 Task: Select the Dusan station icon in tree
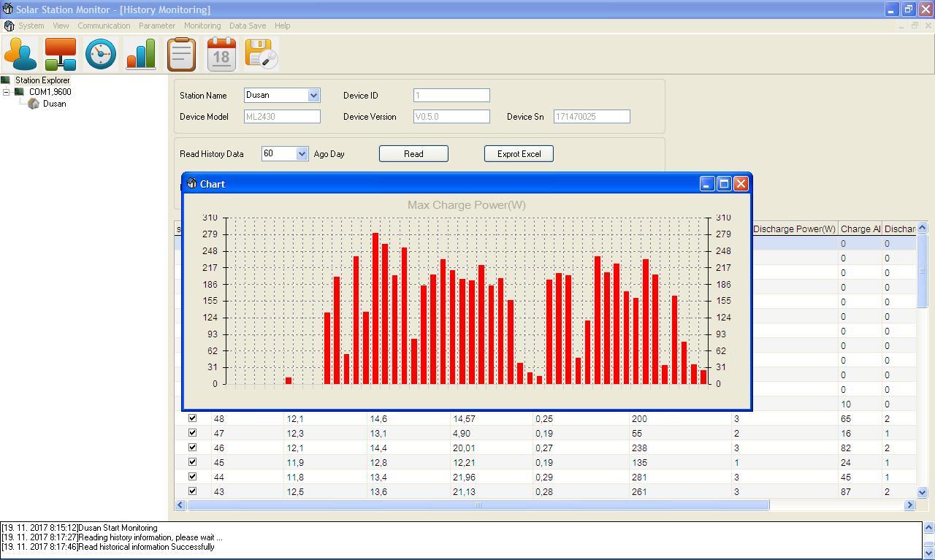pyautogui.click(x=34, y=104)
